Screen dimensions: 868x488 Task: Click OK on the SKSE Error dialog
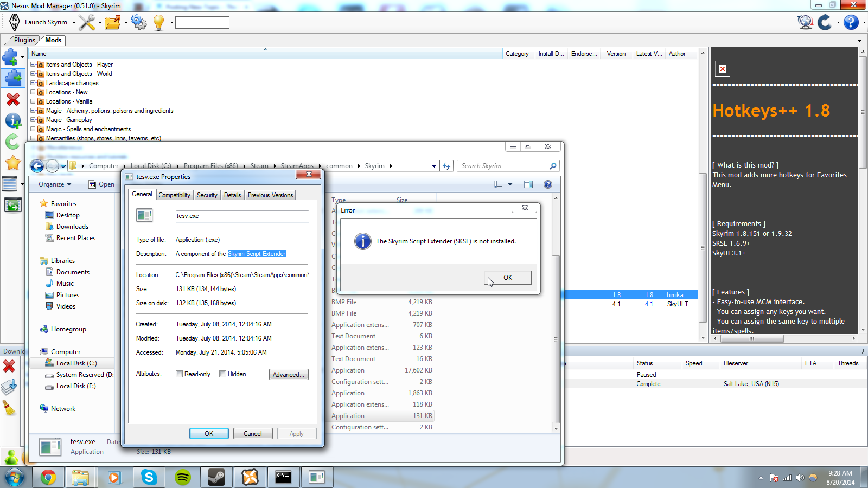pyautogui.click(x=508, y=277)
